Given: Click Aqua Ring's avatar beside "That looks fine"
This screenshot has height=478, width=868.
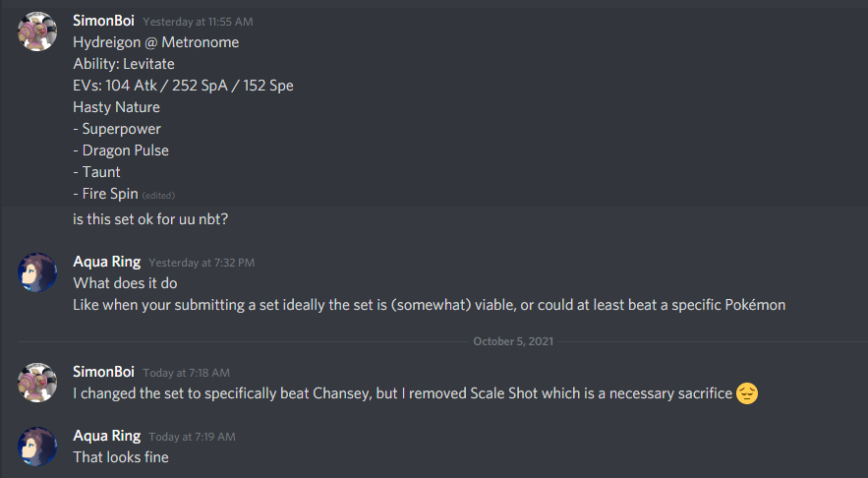Looking at the screenshot, I should [x=37, y=446].
